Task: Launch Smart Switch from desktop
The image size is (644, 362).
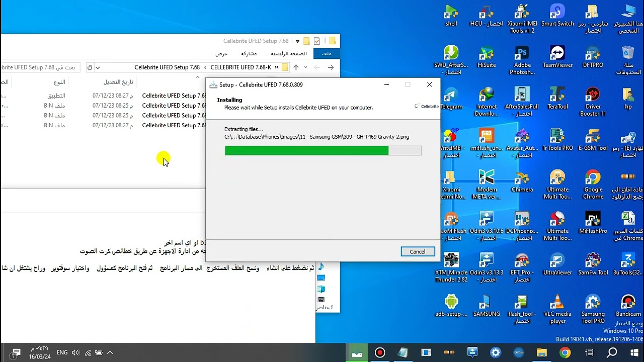Action: [x=557, y=16]
